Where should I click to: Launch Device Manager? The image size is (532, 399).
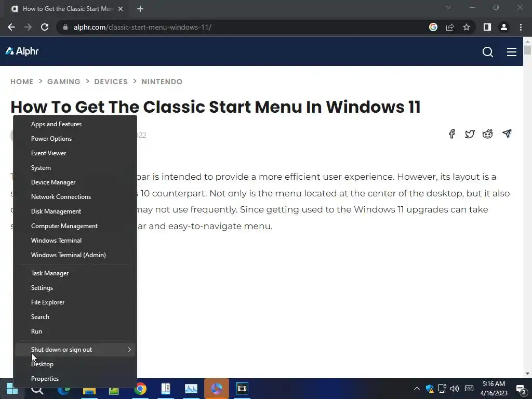(75, 182)
